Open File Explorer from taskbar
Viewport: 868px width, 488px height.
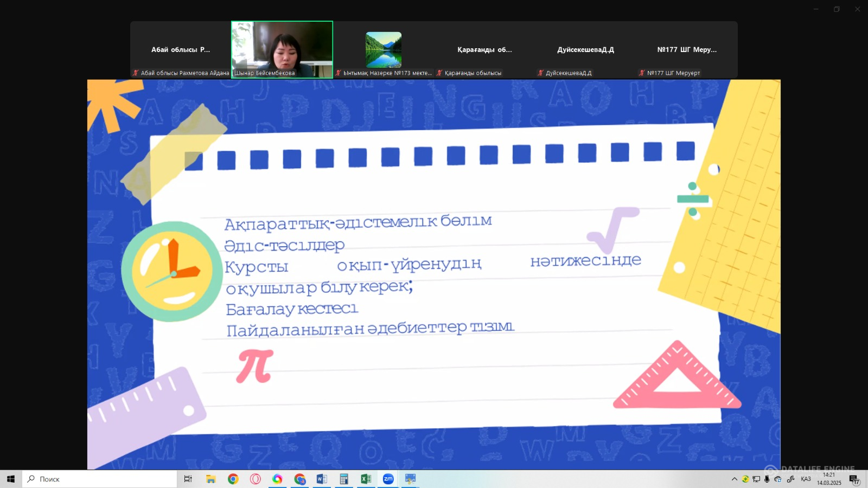click(x=211, y=479)
